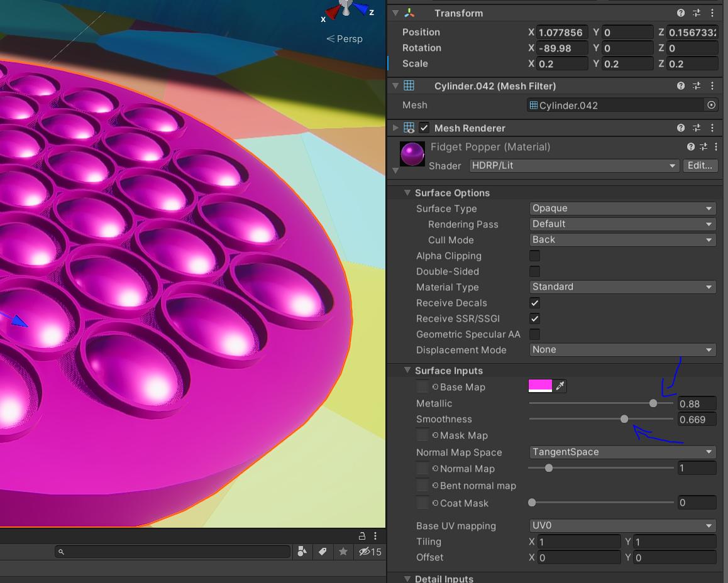Click the Coat Mask slider handle
This screenshot has height=583, width=728.
click(x=532, y=503)
